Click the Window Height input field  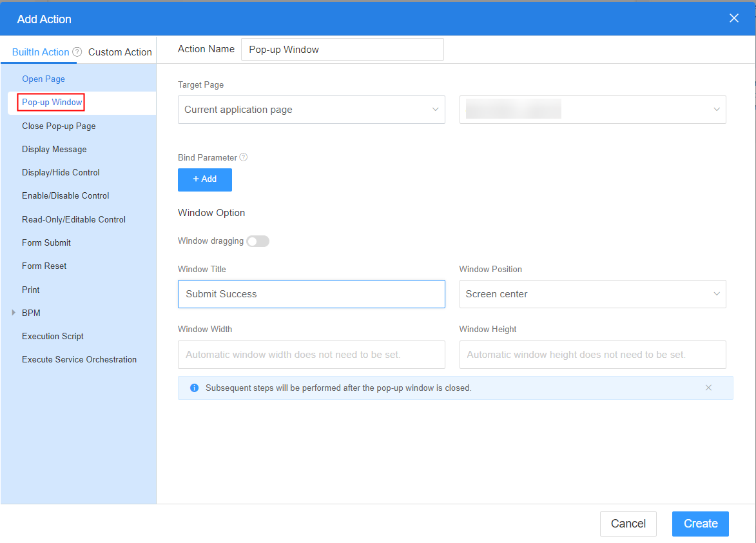click(x=592, y=355)
